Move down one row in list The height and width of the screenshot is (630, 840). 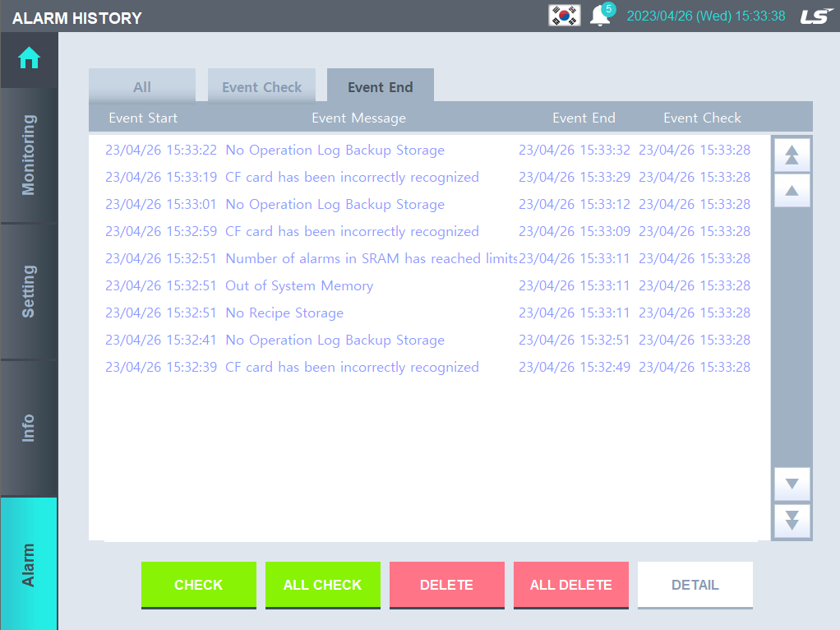tap(792, 484)
